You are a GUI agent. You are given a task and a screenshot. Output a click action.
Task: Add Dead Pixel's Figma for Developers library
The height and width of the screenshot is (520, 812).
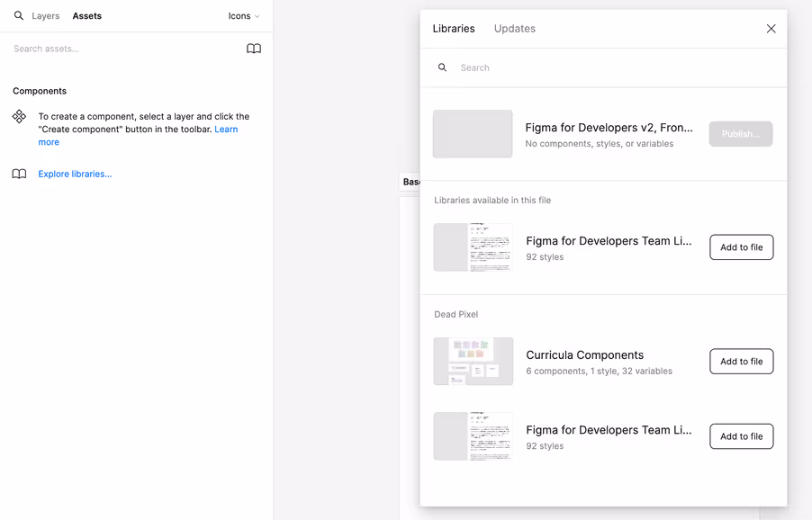tap(742, 436)
